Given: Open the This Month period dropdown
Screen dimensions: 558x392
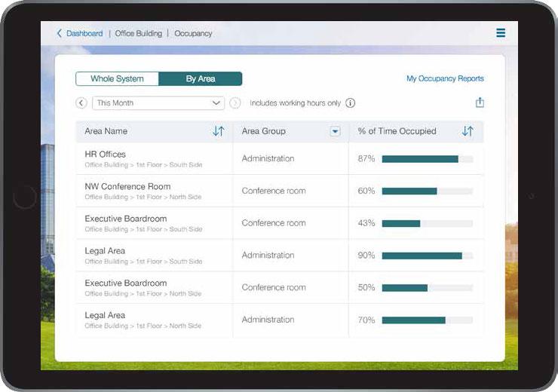Looking at the screenshot, I should pyautogui.click(x=158, y=103).
